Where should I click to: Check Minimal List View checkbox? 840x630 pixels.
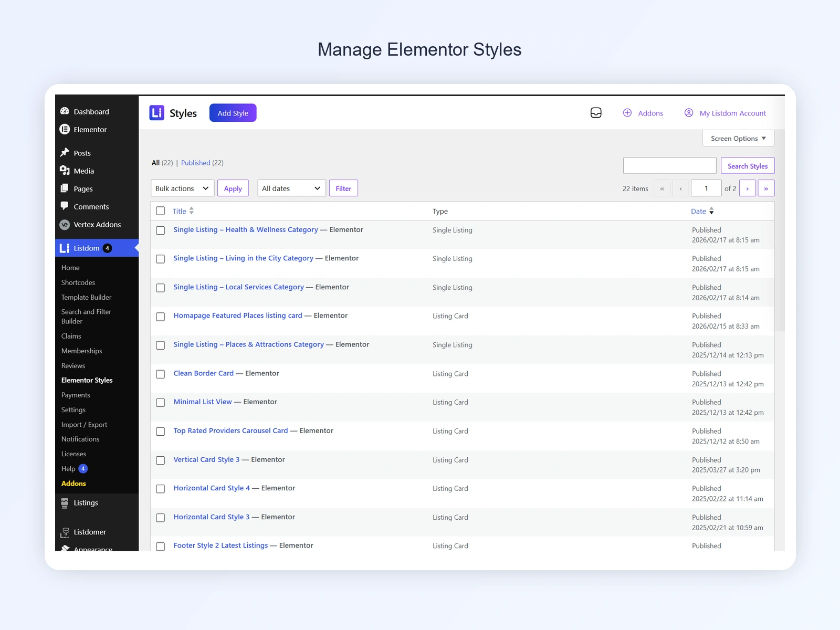[161, 403]
